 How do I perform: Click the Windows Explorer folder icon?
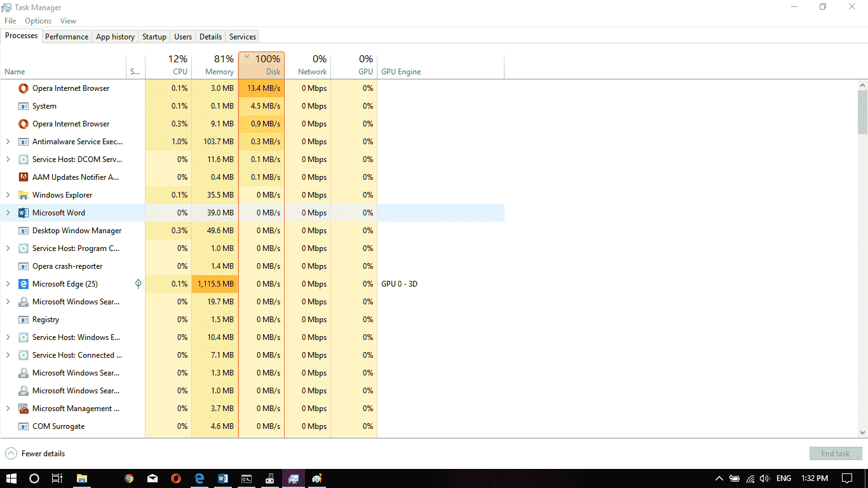[x=24, y=195]
